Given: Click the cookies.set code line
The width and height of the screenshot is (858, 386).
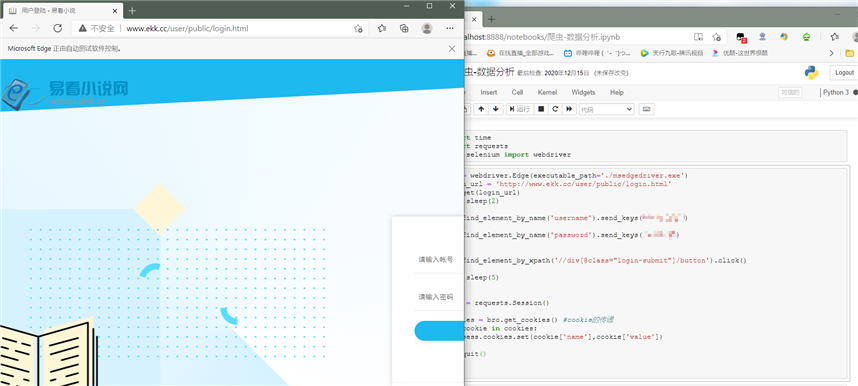Looking at the screenshot, I should 564,337.
